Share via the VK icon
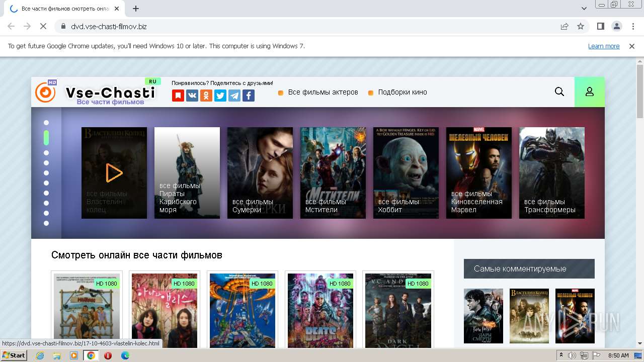The height and width of the screenshot is (362, 644). point(192,96)
